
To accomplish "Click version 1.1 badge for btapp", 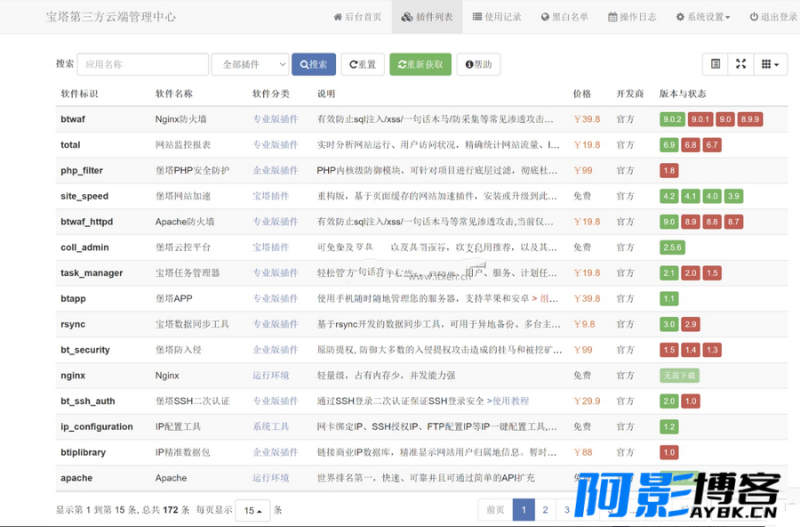I will click(x=669, y=298).
